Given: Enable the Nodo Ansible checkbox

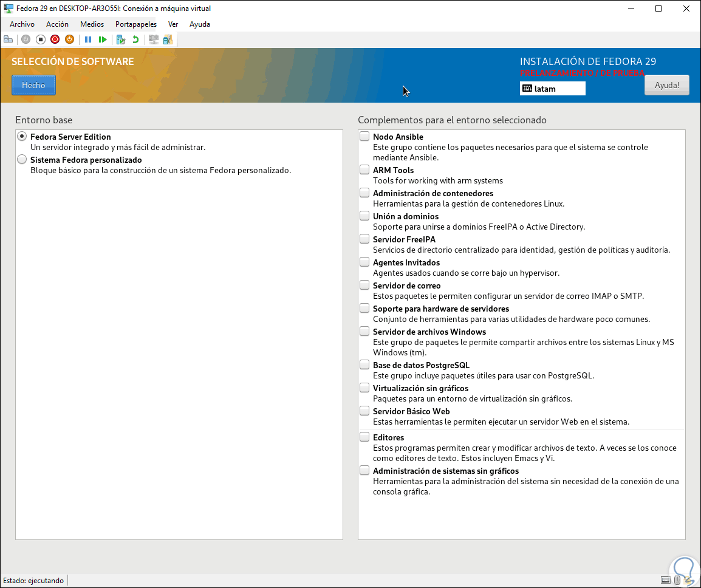Looking at the screenshot, I should [364, 137].
